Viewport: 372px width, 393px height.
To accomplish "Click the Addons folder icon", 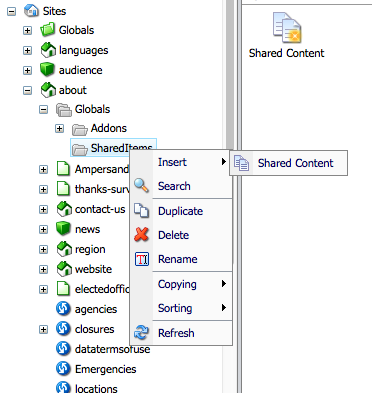I will (80, 129).
